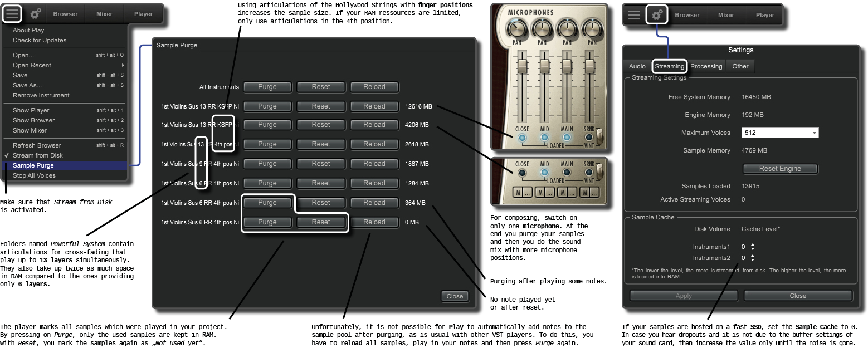Image resolution: width=868 pixels, height=348 pixels.
Task: Click the PAN knob above the MID fader
Action: (542, 28)
